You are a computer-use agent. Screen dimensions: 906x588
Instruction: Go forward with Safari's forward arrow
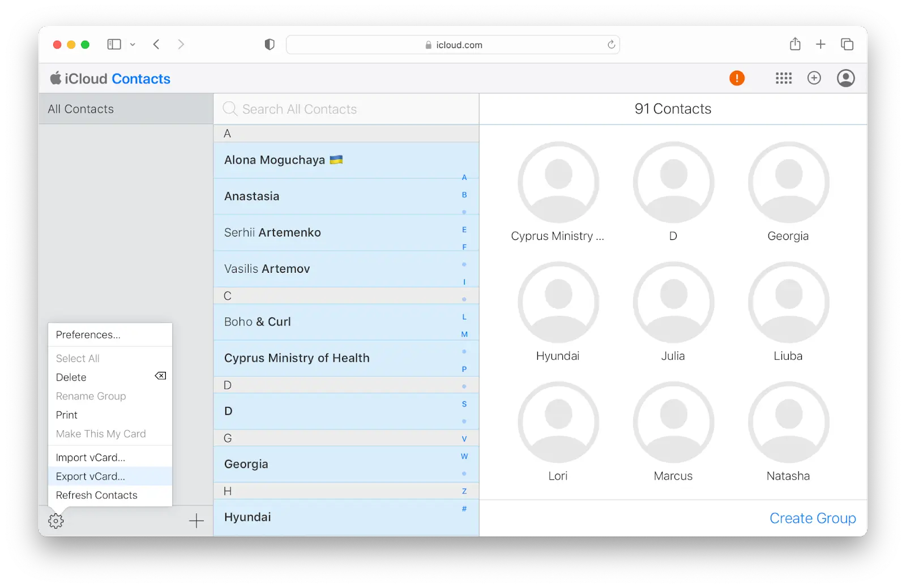(x=181, y=44)
